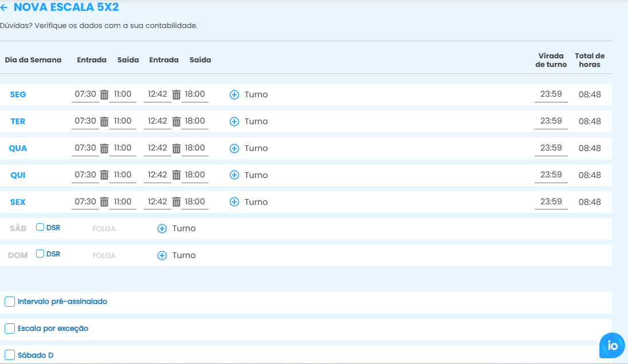Select the QUI day label
This screenshot has width=628, height=364.
click(18, 175)
